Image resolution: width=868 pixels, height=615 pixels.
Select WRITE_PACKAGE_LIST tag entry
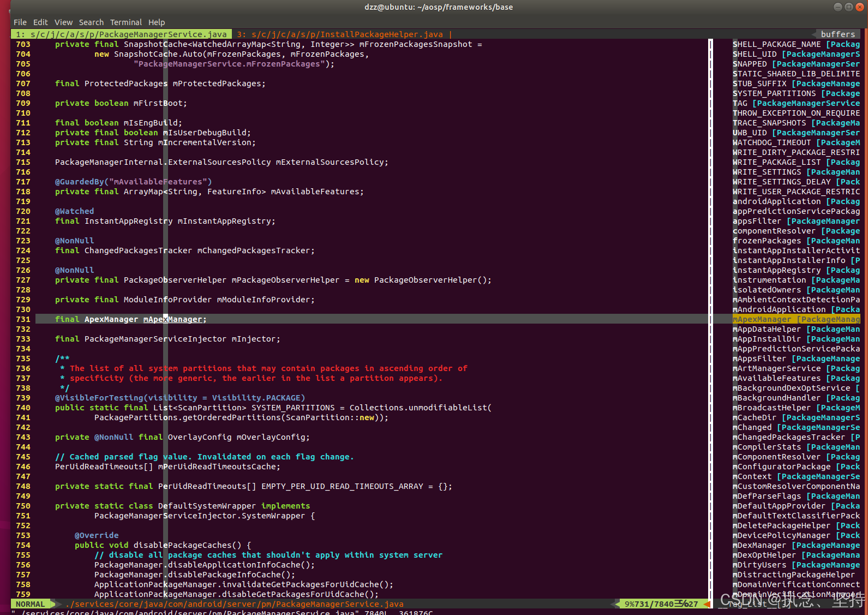pos(796,162)
